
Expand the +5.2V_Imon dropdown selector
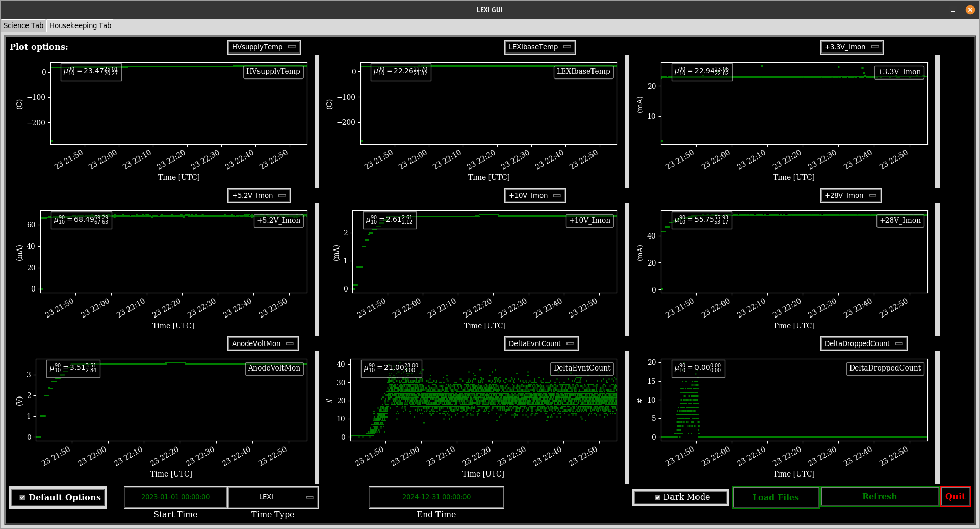[259, 195]
